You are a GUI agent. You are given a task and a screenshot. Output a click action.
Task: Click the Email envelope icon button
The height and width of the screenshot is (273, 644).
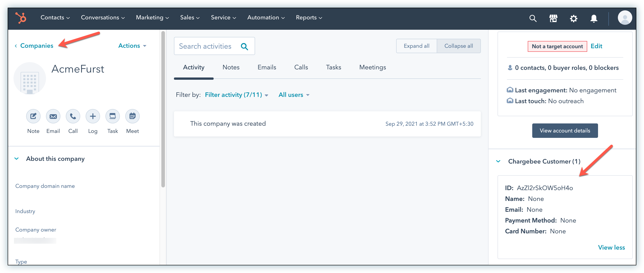point(53,116)
